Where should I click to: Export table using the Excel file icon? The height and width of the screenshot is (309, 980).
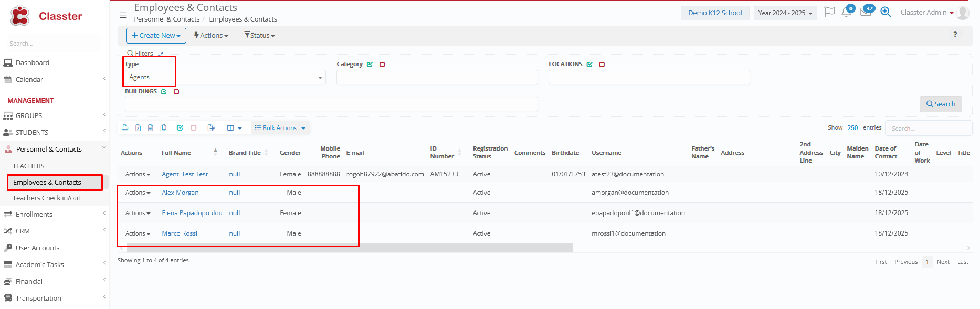click(138, 128)
